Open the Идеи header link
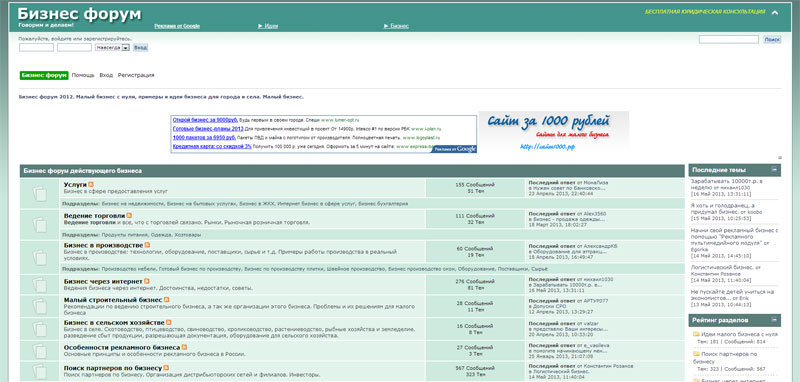This screenshot has height=382, width=800. (x=268, y=26)
